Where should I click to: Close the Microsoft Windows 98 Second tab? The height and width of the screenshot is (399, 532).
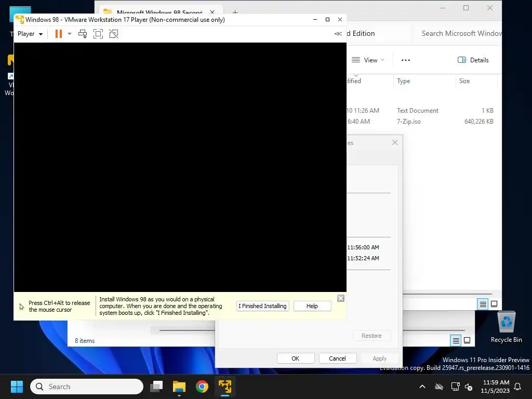coord(212,12)
